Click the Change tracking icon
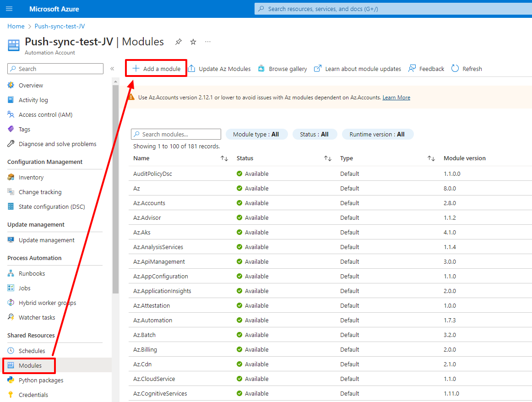The height and width of the screenshot is (402, 532). click(x=11, y=192)
